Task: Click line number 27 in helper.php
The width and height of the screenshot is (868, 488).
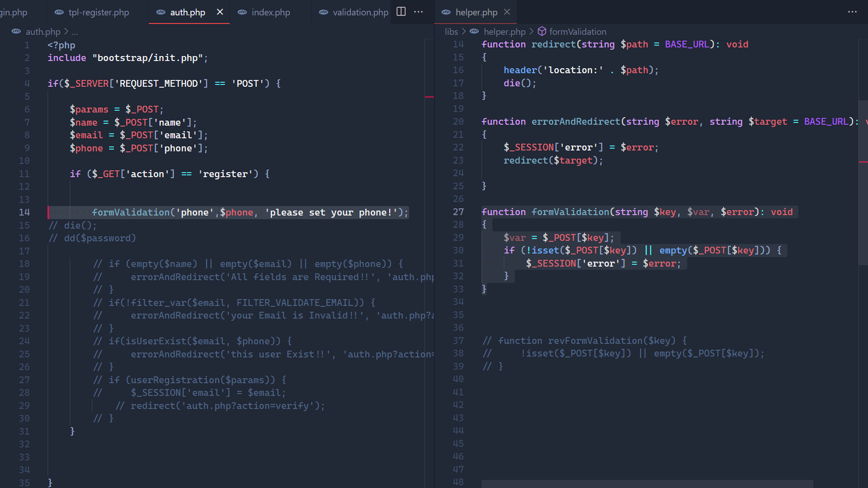Action: tap(458, 212)
